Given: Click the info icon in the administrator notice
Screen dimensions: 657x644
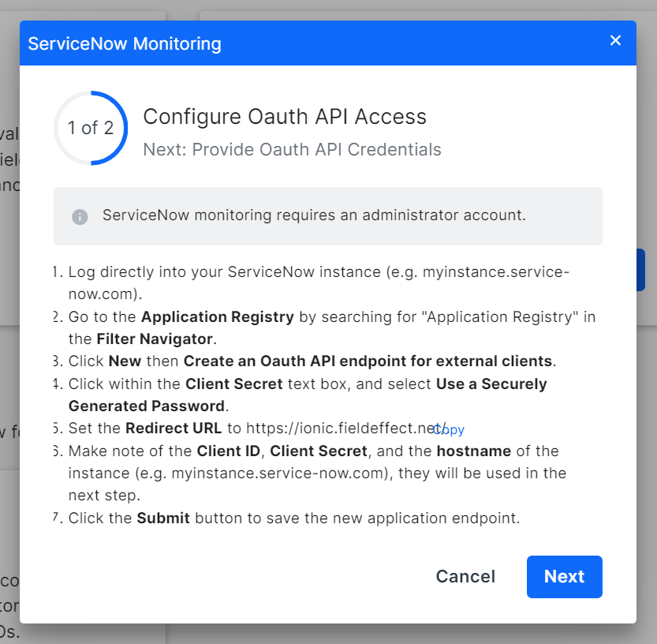Looking at the screenshot, I should pyautogui.click(x=80, y=217).
